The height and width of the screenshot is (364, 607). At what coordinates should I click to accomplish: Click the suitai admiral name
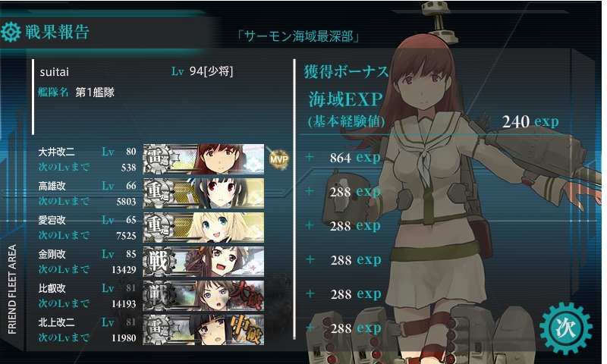[x=54, y=72]
